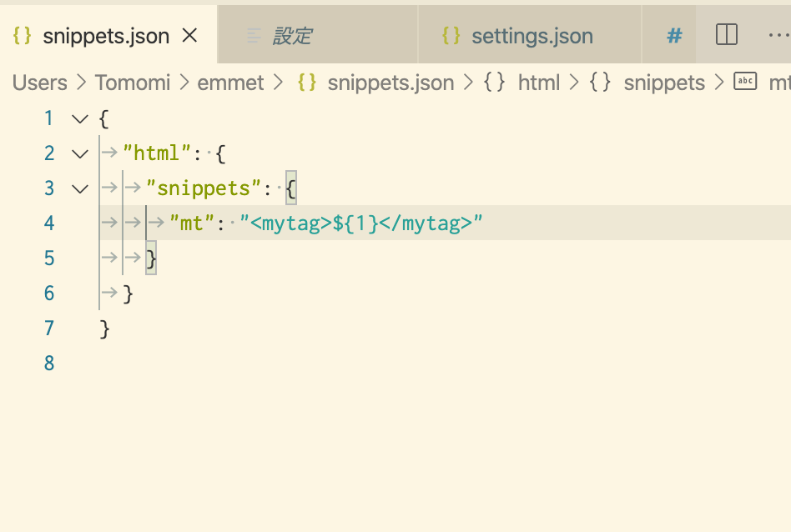791x532 pixels.
Task: Click the settings list icon on 設定 tab
Action: [x=254, y=36]
